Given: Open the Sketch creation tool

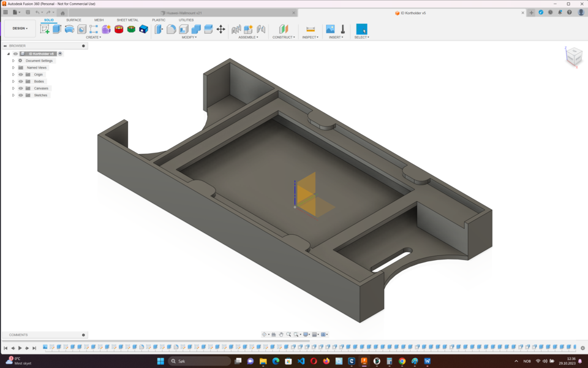Looking at the screenshot, I should click(44, 28).
